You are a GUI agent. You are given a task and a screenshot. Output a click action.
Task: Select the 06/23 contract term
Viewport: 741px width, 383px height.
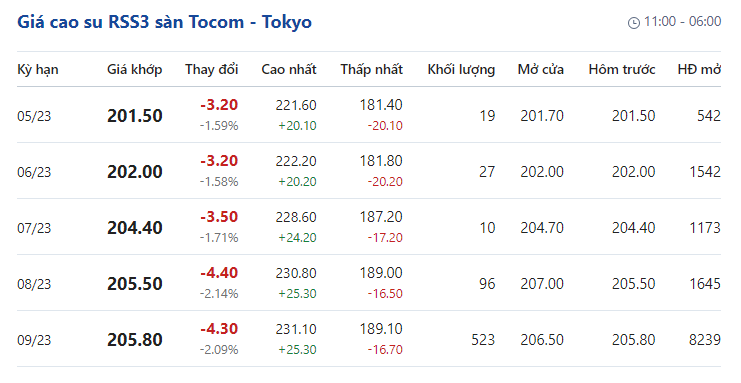34,172
